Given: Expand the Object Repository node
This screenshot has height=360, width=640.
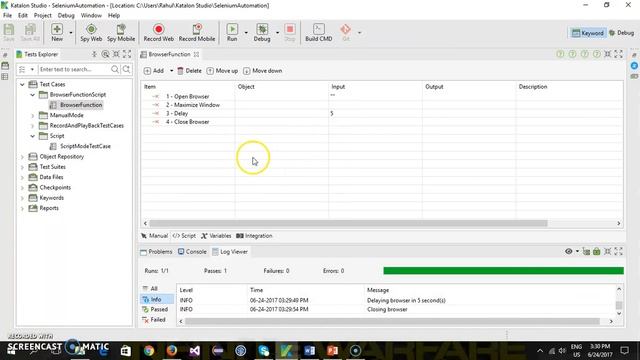Looking at the screenshot, I should [22, 157].
